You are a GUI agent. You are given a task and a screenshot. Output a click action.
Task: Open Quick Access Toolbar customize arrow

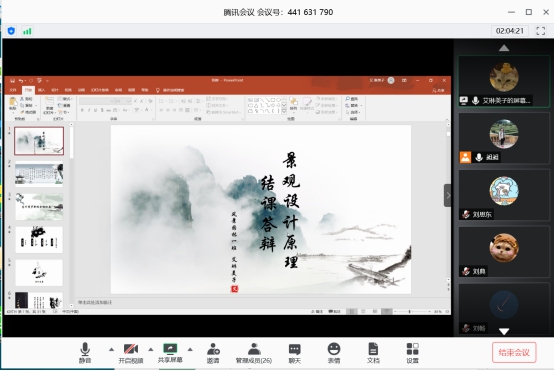[48, 81]
